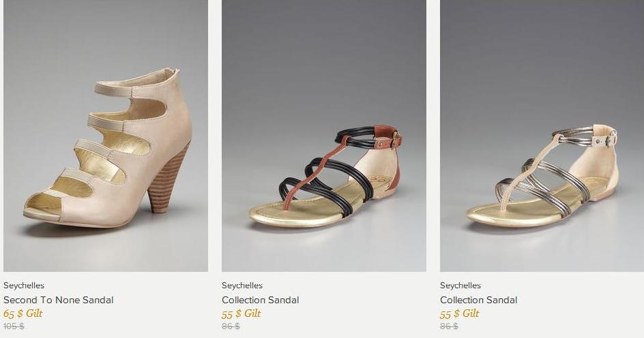This screenshot has height=338, width=644.
Task: Click the Collection Sandal title under black sandal
Action: tap(261, 300)
